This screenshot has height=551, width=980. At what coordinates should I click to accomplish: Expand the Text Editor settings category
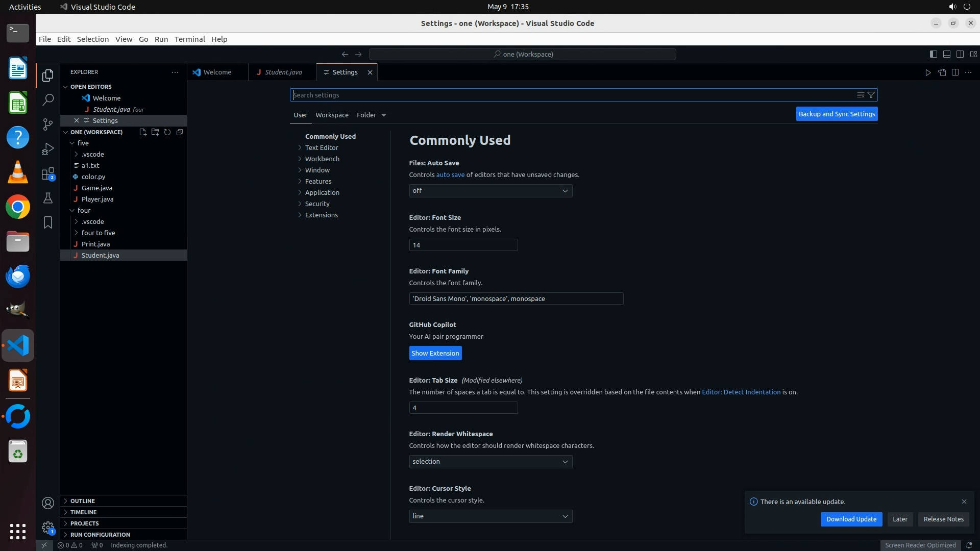click(322, 147)
